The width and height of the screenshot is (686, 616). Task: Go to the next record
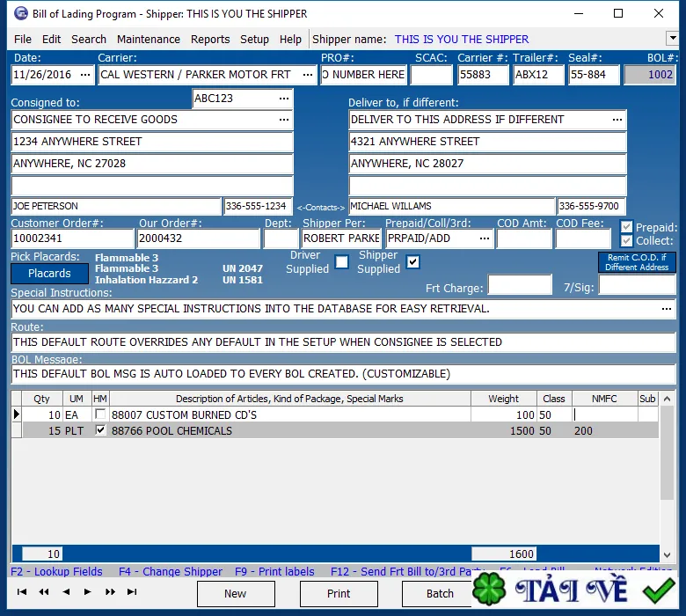coord(88,592)
